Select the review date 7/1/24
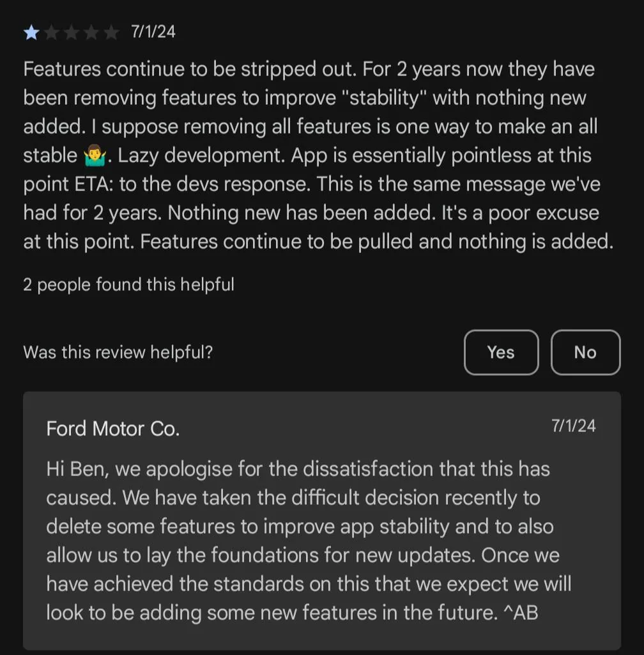 pyautogui.click(x=153, y=31)
